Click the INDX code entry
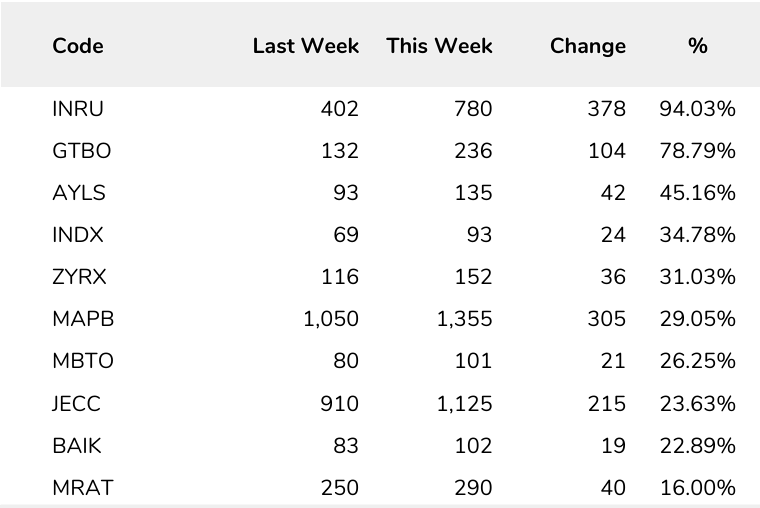This screenshot has height=508, width=760. tap(78, 235)
